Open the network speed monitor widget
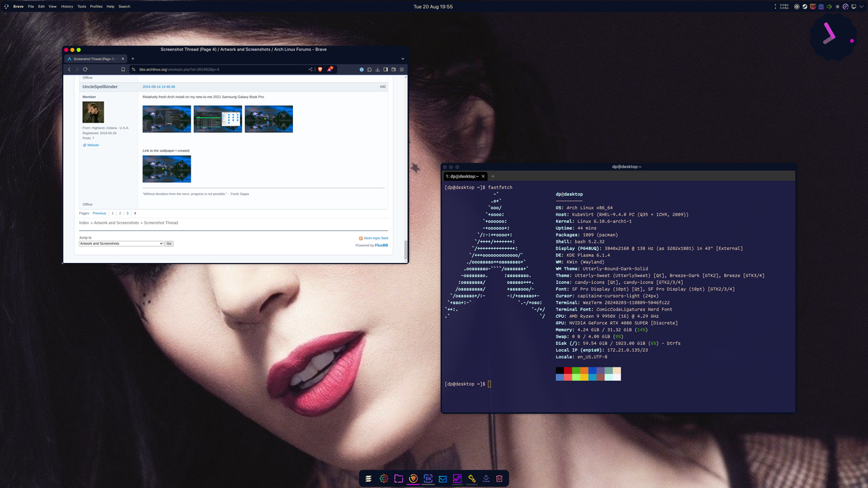Screen dimensions: 868x488 782,7
